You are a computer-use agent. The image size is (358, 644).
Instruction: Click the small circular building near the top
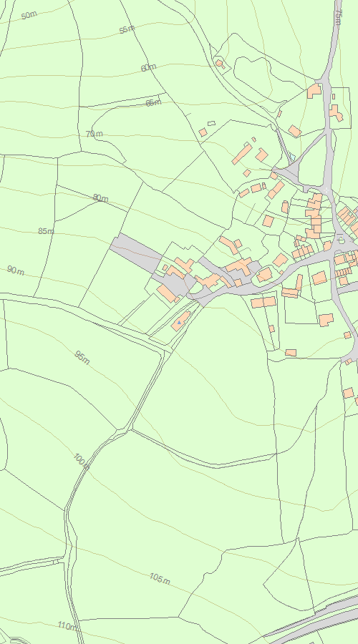220,63
